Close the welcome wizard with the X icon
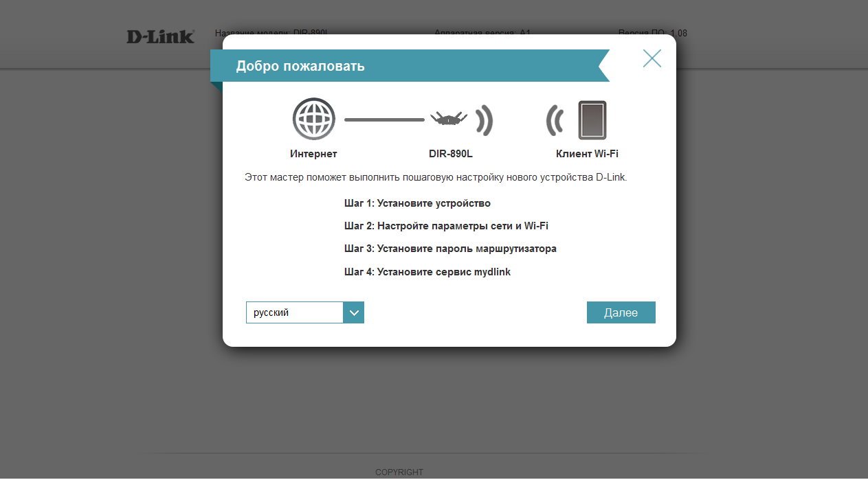 pos(652,58)
